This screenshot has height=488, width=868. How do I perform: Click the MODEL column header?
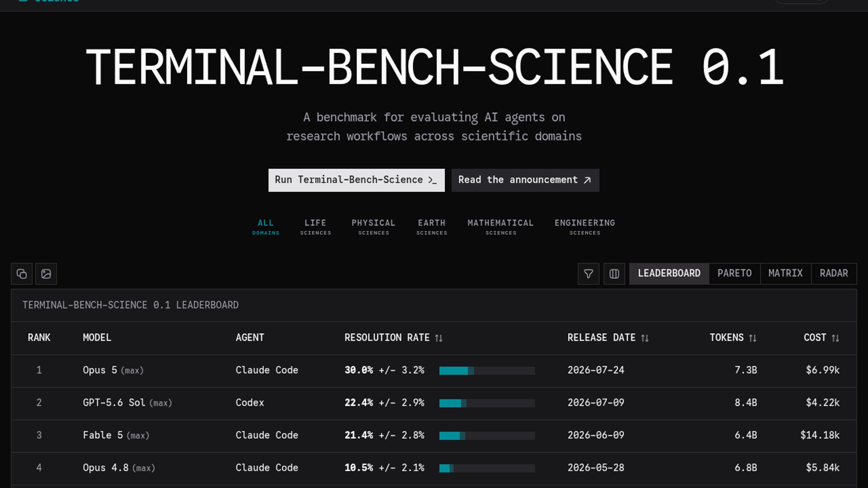(97, 338)
